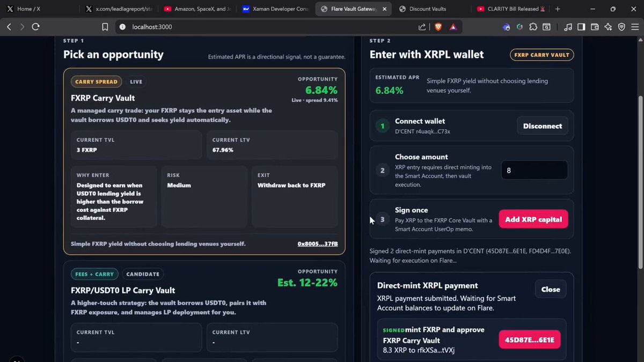Switch to the Amazon, SpaceX YouTube tab
The image size is (644, 362).
(x=197, y=9)
